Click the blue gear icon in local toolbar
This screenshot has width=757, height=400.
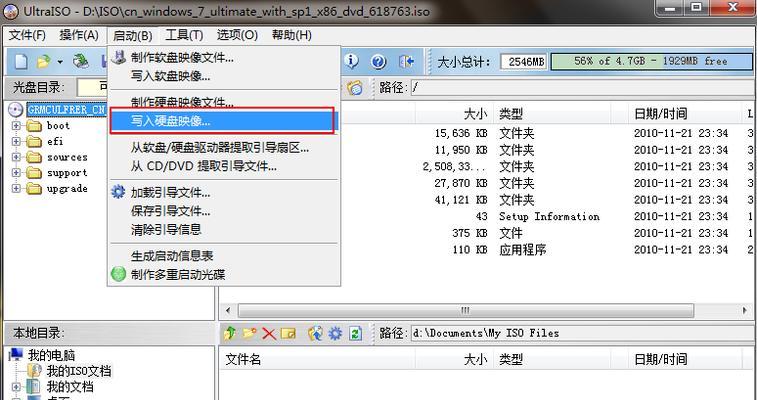(x=335, y=333)
